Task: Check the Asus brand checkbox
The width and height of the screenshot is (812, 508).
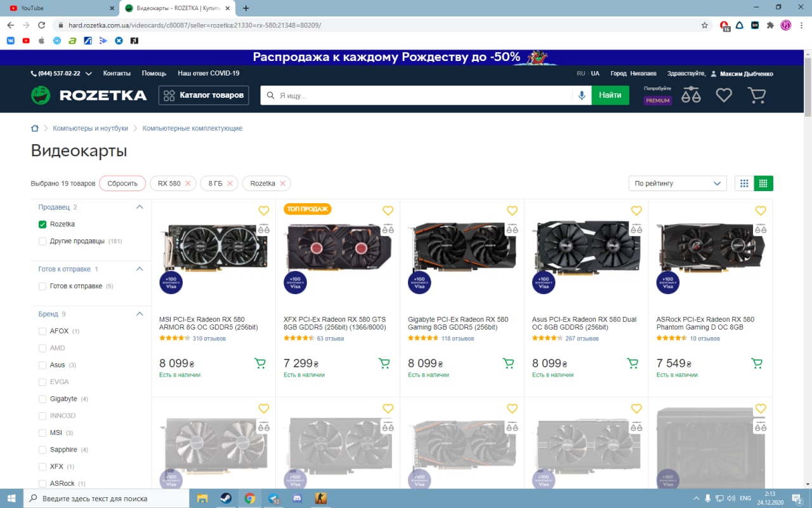Action: (43, 365)
